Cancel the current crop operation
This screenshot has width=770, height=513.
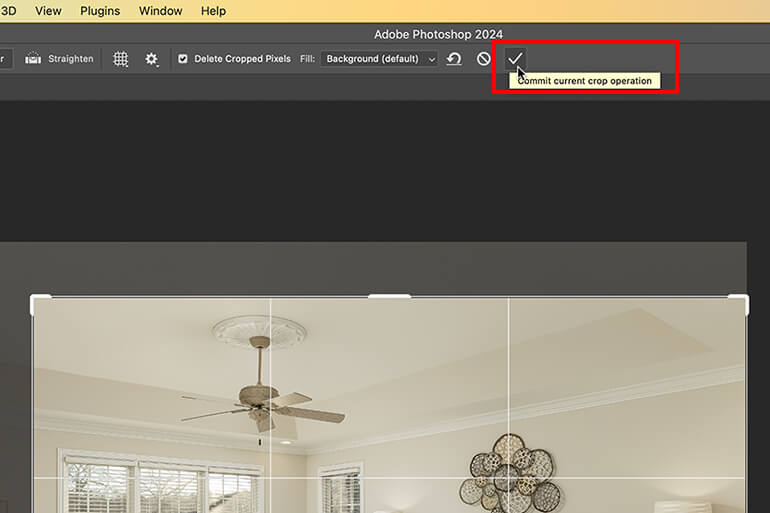point(484,59)
